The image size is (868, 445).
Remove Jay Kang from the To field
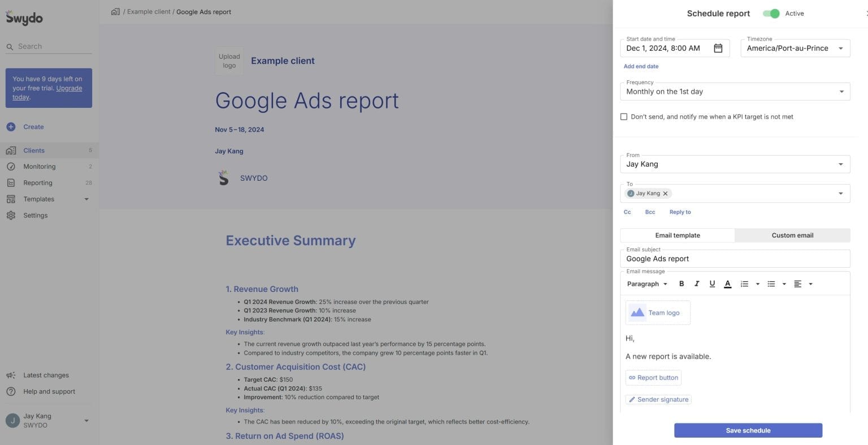pyautogui.click(x=665, y=193)
